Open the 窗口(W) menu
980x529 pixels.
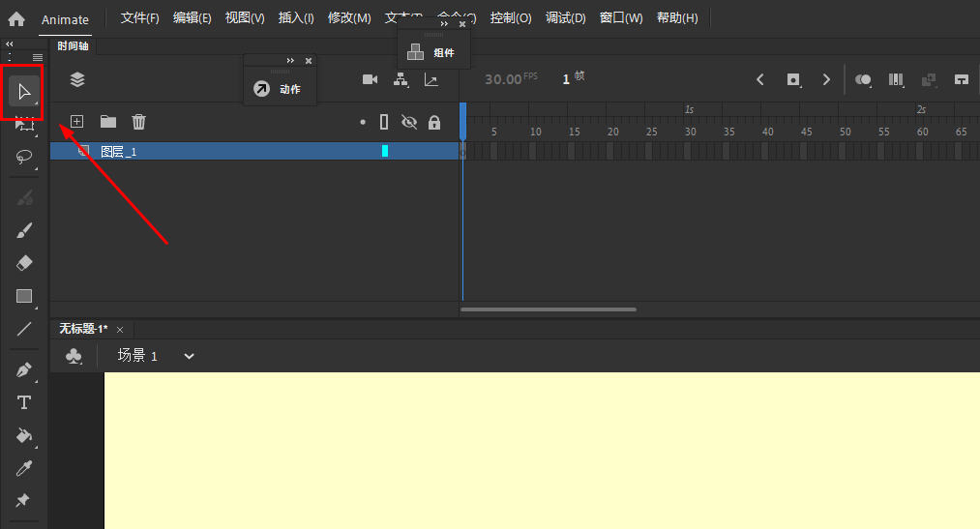[x=621, y=18]
